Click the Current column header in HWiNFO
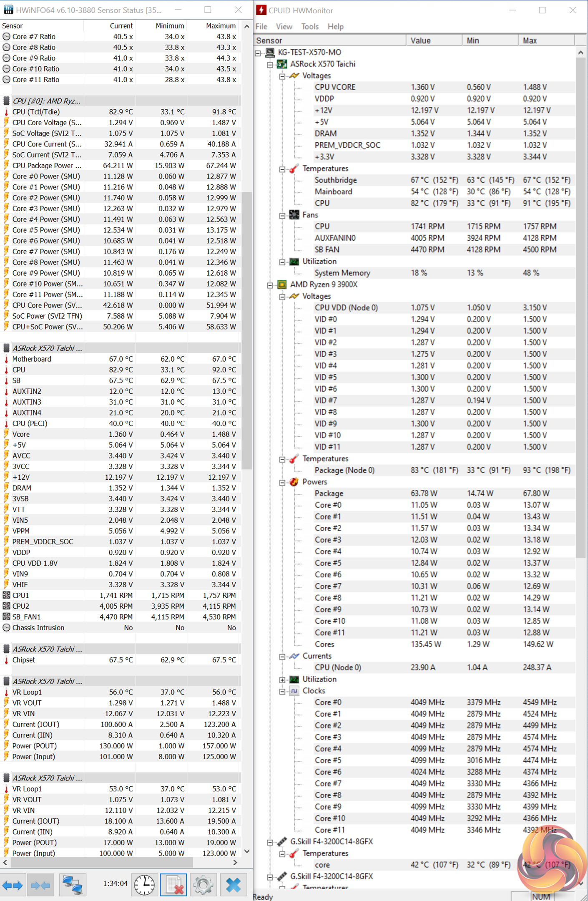 click(x=109, y=26)
